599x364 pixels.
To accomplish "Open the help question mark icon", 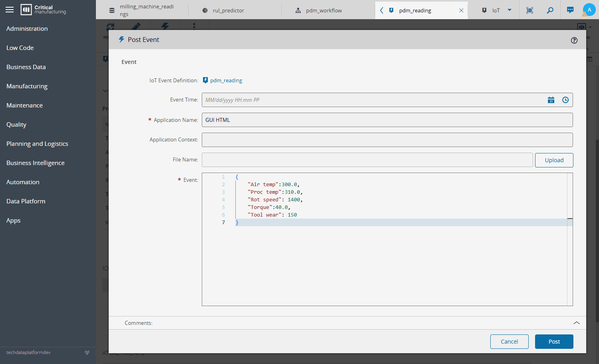I will coord(574,40).
